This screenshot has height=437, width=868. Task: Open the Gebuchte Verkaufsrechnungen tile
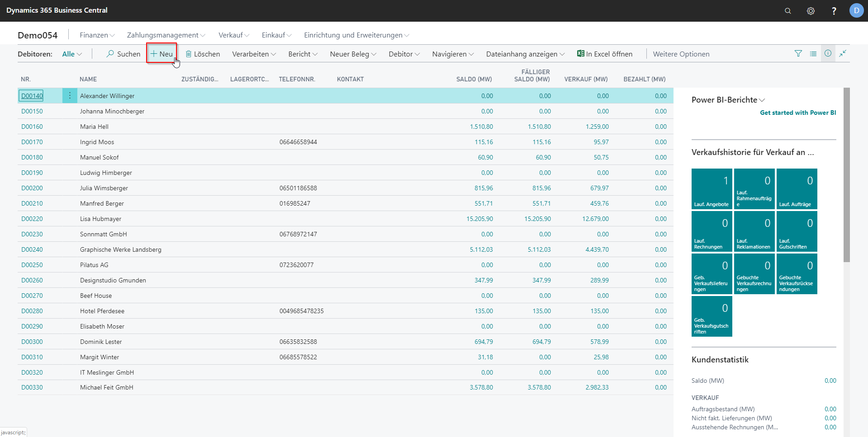[754, 273]
